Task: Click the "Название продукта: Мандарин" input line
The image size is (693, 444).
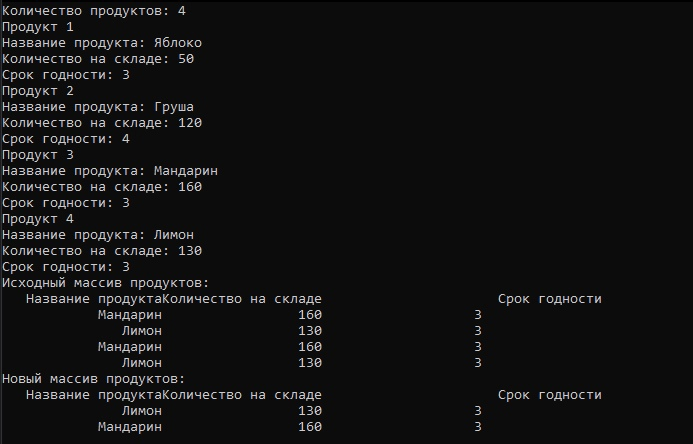Action: coord(109,171)
